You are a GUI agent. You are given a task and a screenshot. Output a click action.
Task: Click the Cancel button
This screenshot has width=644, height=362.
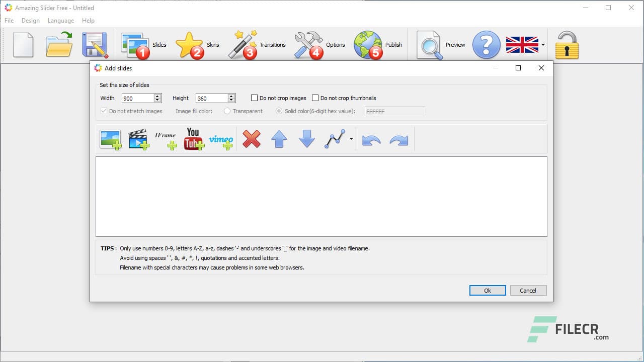tap(528, 291)
